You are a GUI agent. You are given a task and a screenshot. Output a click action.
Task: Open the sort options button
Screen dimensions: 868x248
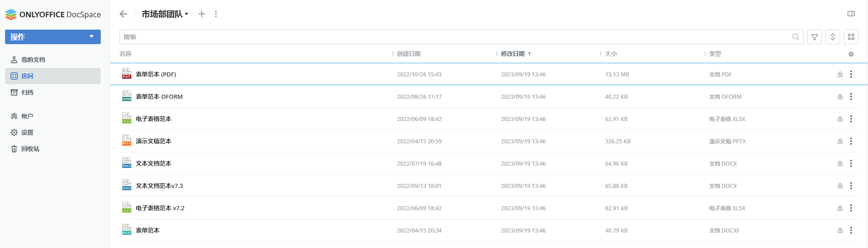(832, 37)
